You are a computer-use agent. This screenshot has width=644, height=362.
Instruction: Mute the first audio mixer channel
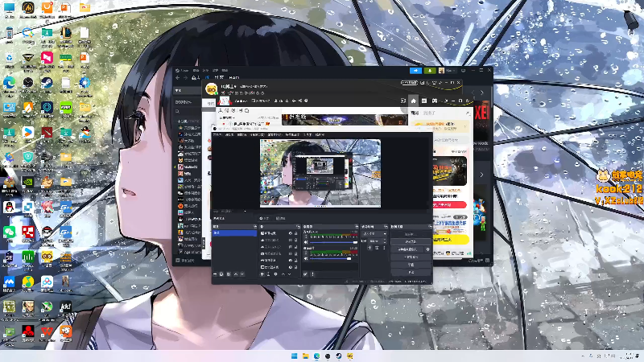[306, 243]
